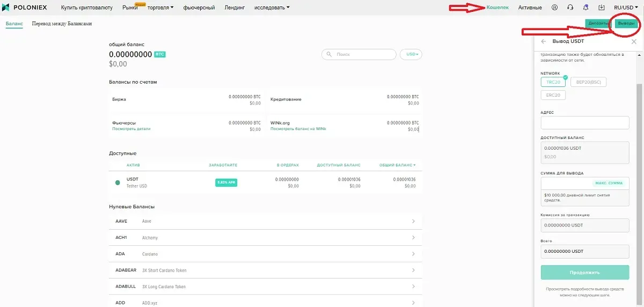The width and height of the screenshot is (644, 307).
Task: Open the Рынки menu item
Action: click(130, 8)
